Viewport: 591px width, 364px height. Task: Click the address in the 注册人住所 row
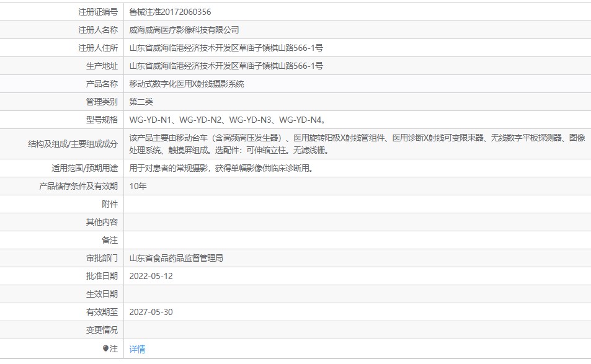[x=226, y=48]
